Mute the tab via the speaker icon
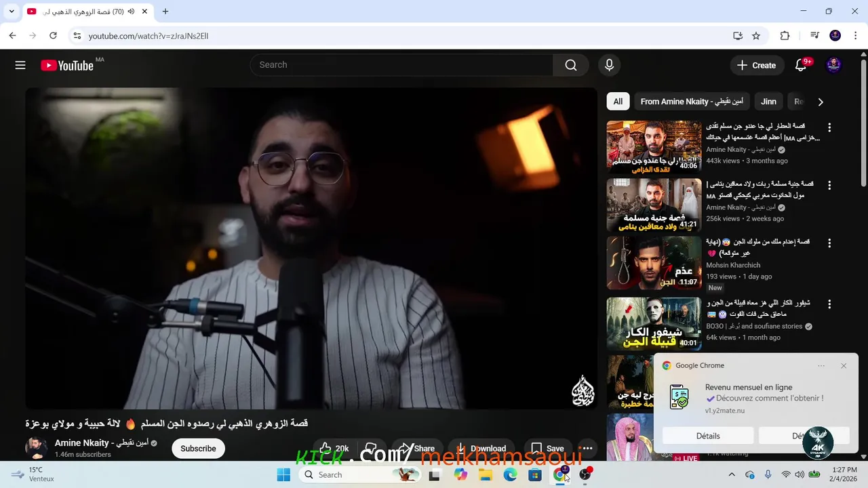 (131, 12)
